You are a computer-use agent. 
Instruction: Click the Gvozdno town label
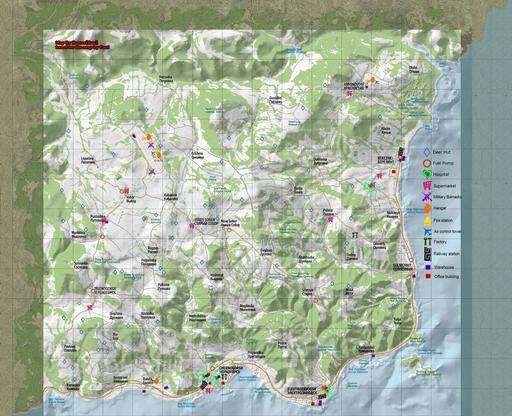tap(276, 100)
